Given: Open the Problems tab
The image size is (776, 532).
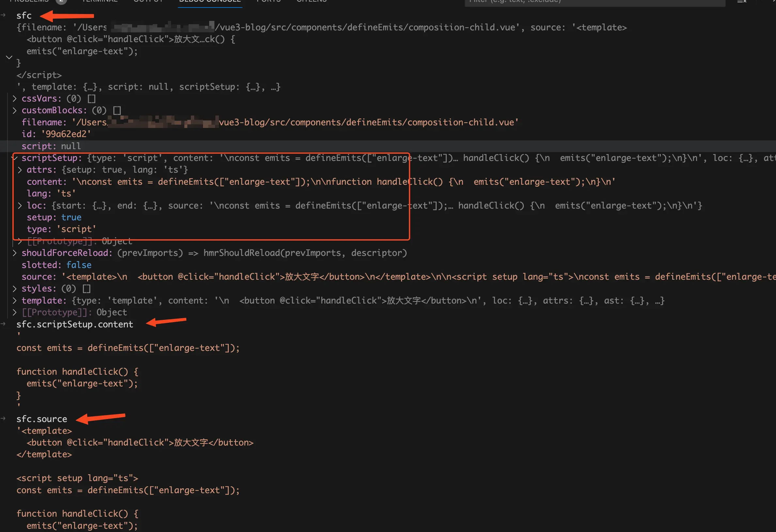Looking at the screenshot, I should tap(29, 1).
